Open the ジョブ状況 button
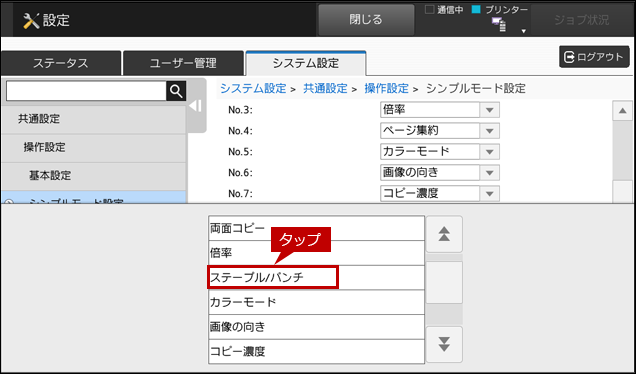This screenshot has height=374, width=636. [x=582, y=20]
